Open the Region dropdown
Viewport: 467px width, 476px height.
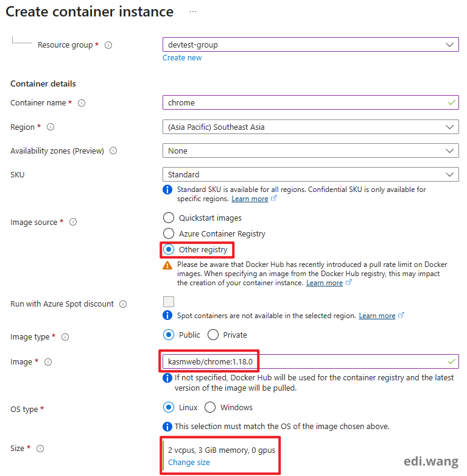pos(311,127)
